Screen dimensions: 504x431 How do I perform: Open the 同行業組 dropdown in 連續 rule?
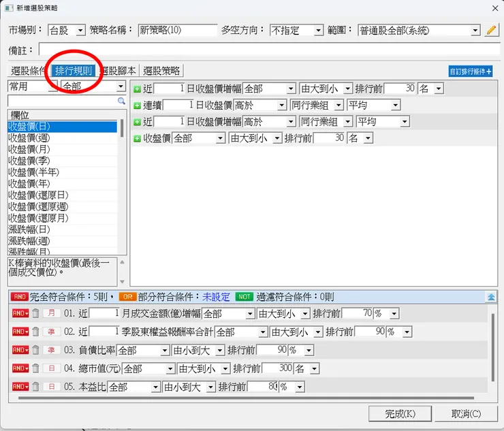pyautogui.click(x=338, y=105)
